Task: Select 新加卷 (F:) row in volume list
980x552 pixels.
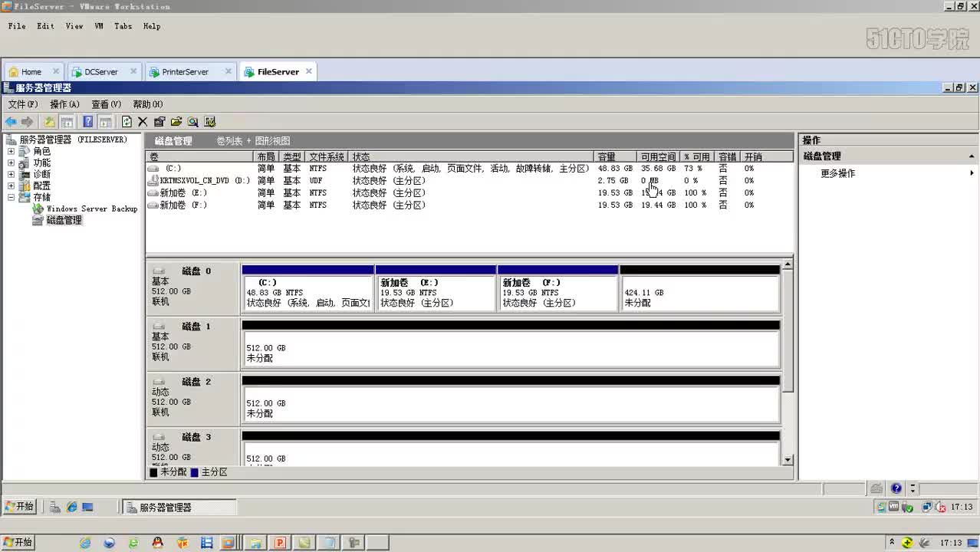Action: coord(469,205)
